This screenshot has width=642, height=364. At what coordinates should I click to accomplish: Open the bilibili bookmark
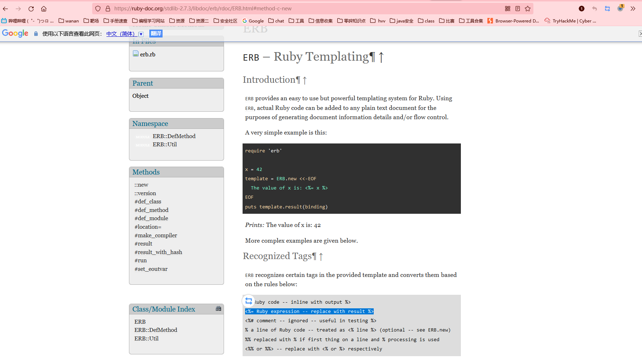[27, 21]
